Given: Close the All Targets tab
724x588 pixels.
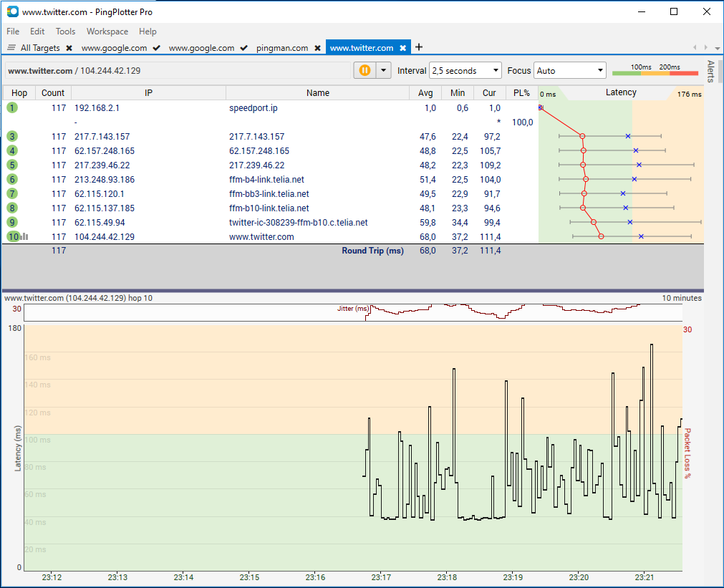Looking at the screenshot, I should (69, 48).
